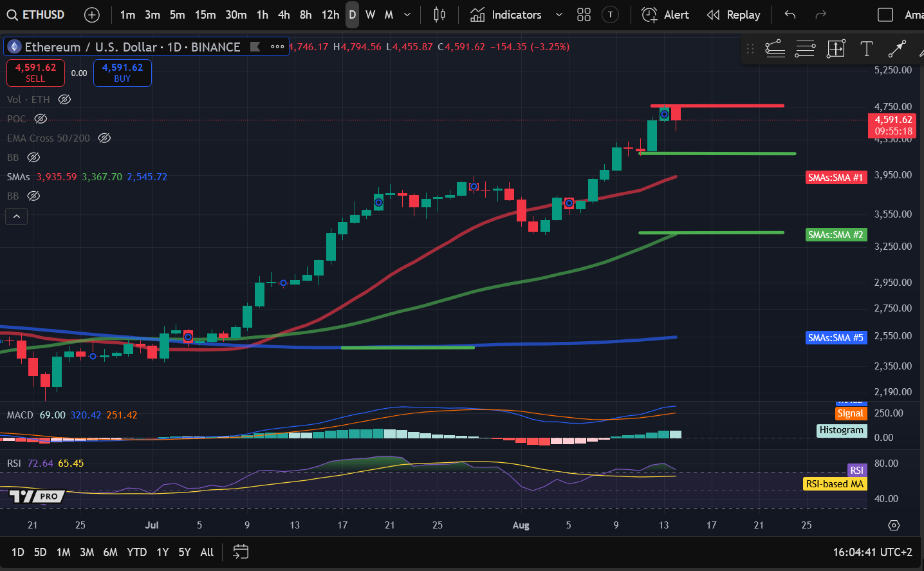Click the Histogram label
924x571 pixels.
click(842, 430)
